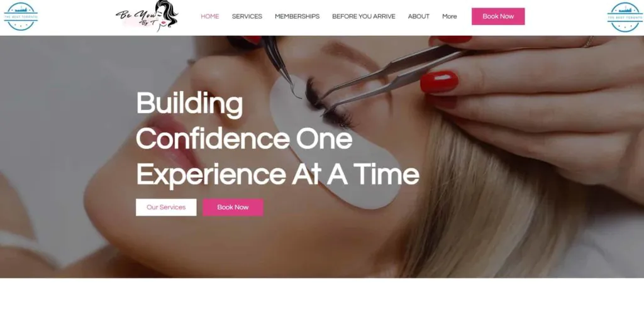Navigate to the ABOUT page

(418, 16)
